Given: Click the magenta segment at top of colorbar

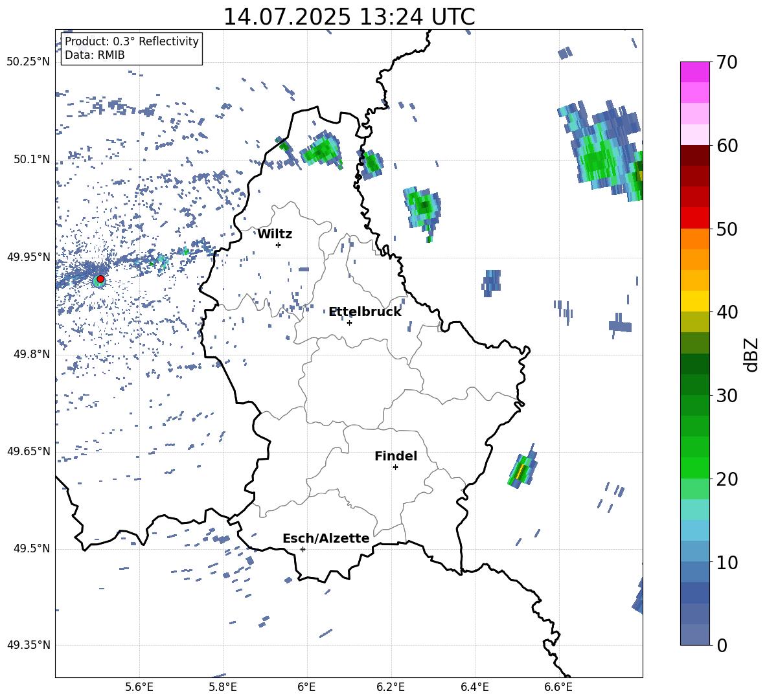Looking at the screenshot, I should click(x=694, y=72).
